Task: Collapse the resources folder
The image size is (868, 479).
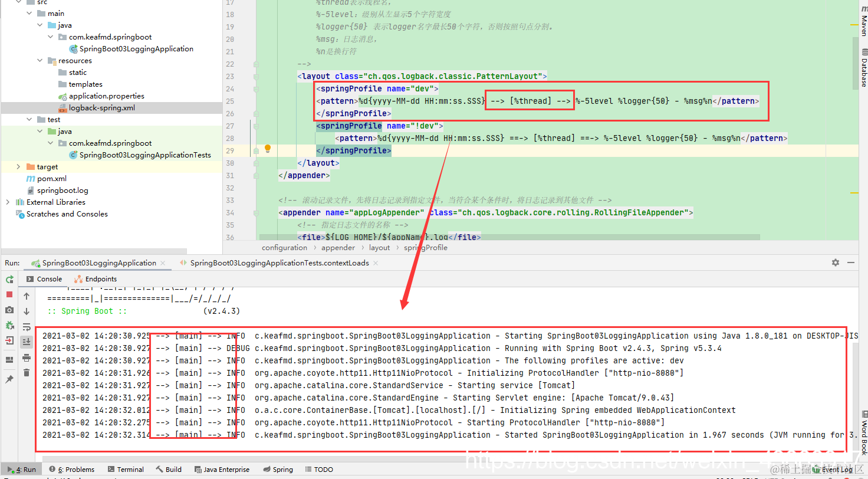Action: click(x=40, y=60)
